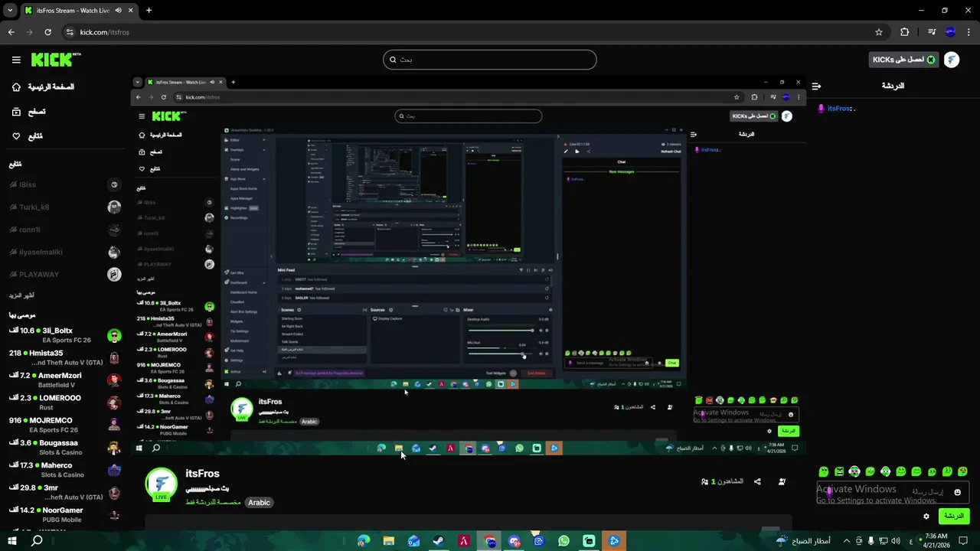Open the Windows Start menu

[11, 541]
